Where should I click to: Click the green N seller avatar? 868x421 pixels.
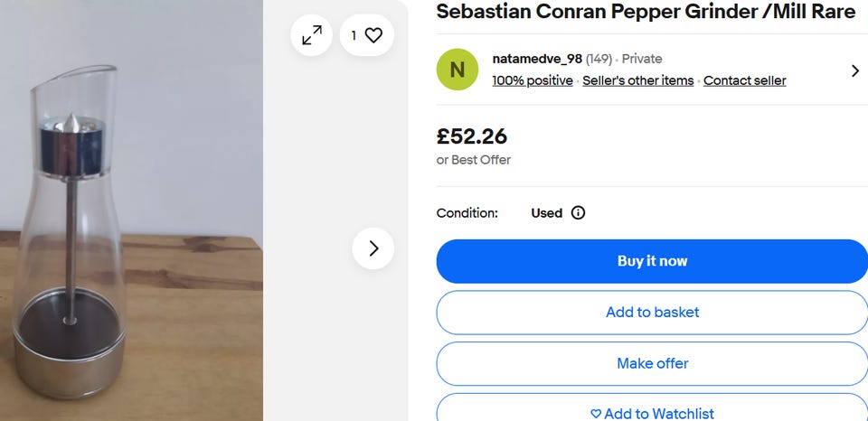click(x=458, y=70)
